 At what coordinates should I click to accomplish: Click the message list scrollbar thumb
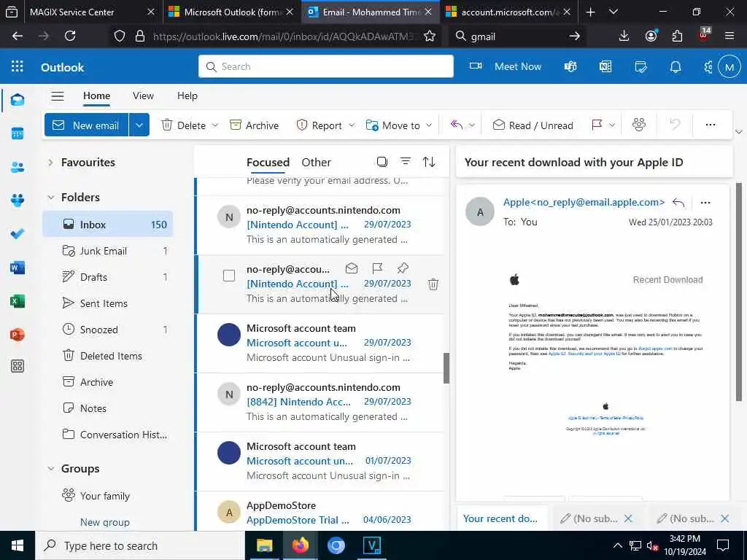[x=446, y=368]
